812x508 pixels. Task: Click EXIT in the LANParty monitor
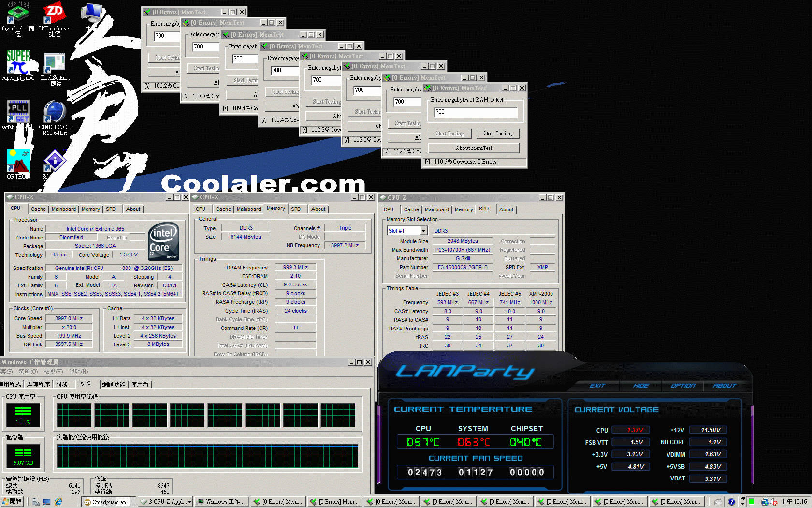[x=597, y=386]
